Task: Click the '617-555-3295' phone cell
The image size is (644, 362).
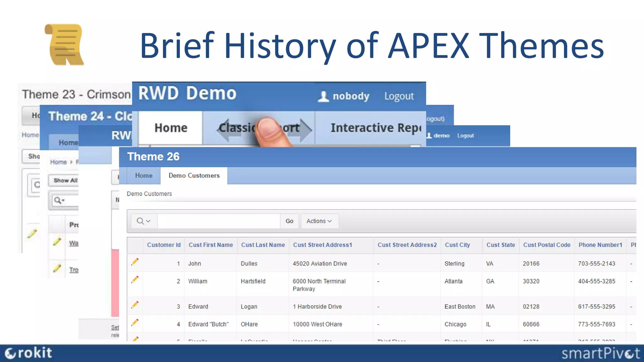Action: click(597, 307)
